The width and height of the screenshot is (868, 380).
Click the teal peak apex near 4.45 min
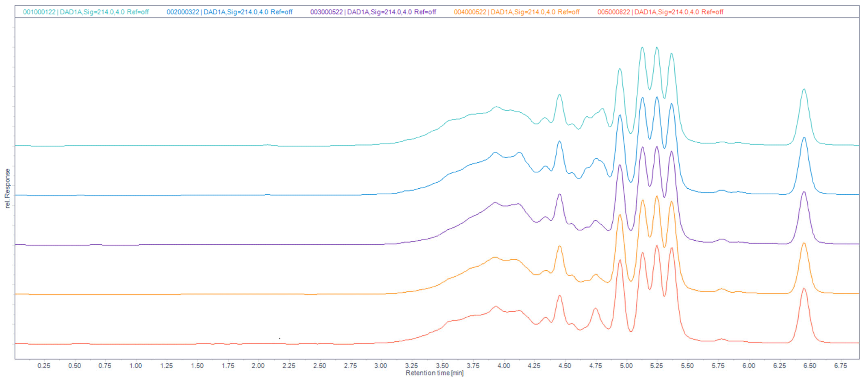(559, 95)
